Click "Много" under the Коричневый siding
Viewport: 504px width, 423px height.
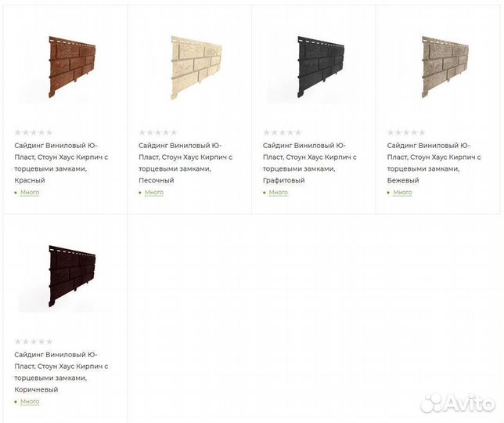(30, 402)
